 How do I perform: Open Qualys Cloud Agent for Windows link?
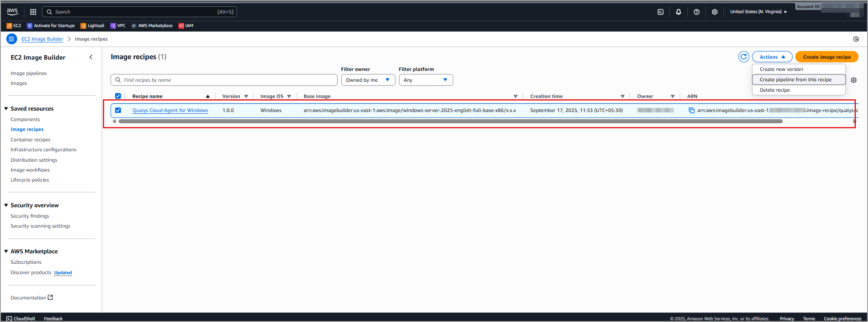pos(170,110)
